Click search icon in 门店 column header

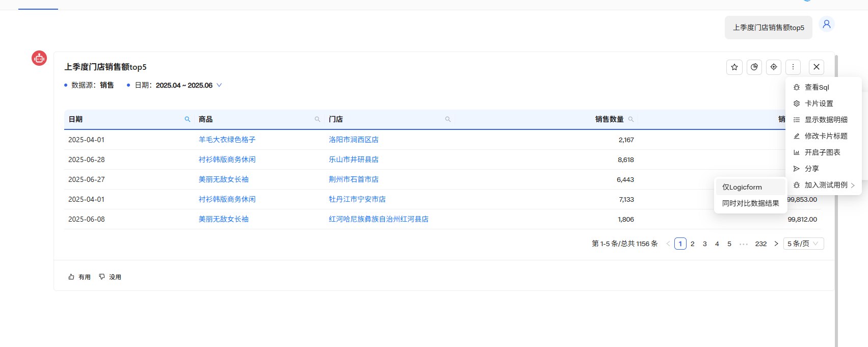(x=448, y=119)
